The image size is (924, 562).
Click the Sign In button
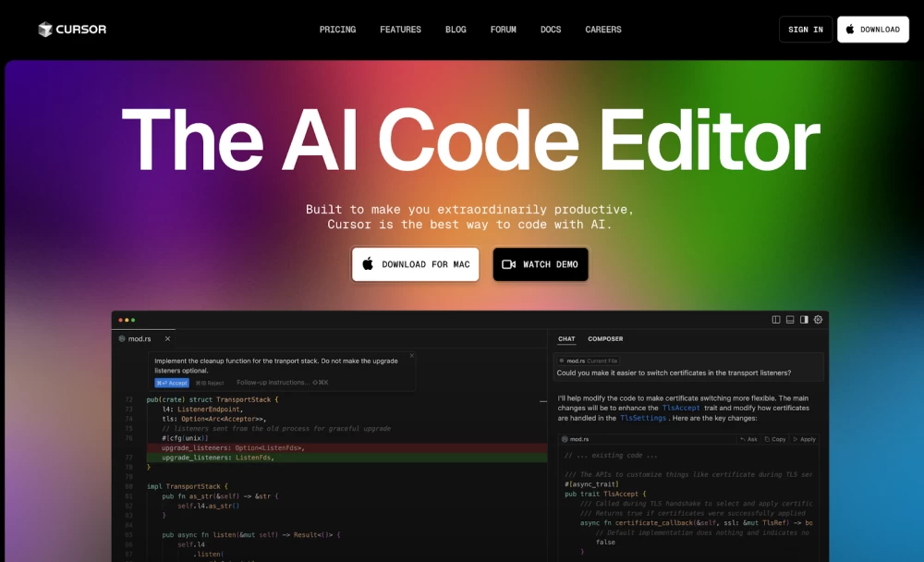[805, 29]
